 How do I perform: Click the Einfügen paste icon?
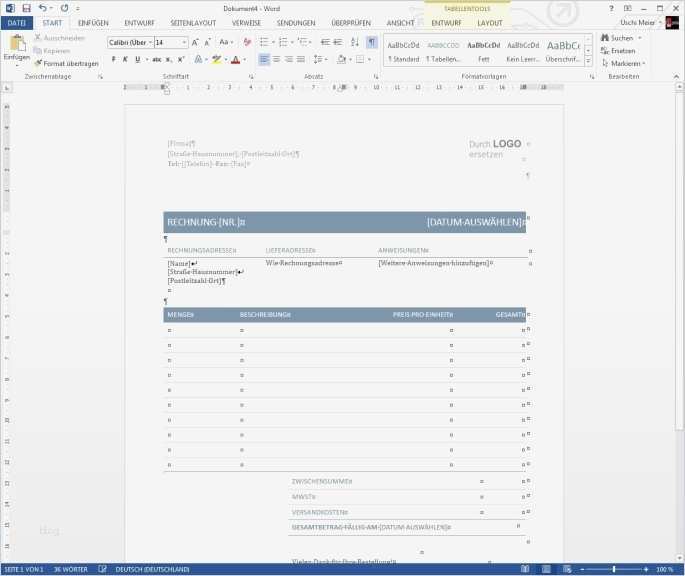coord(17,44)
